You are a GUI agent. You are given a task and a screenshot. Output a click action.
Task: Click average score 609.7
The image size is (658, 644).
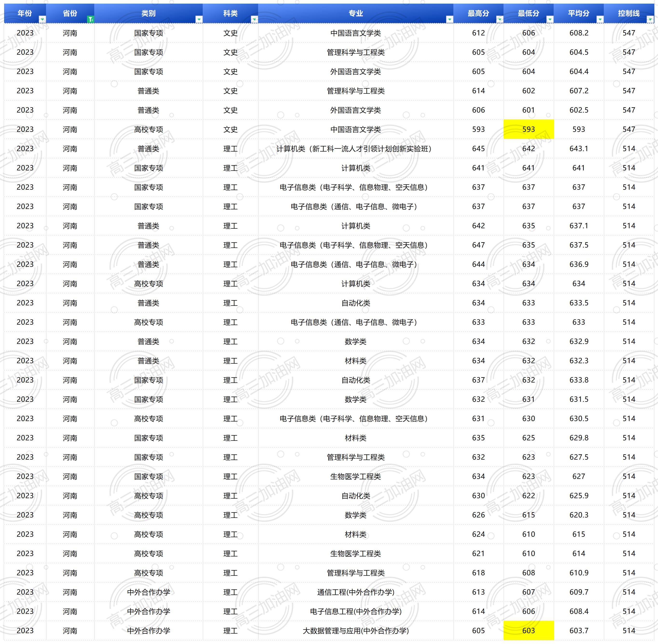pos(578,592)
